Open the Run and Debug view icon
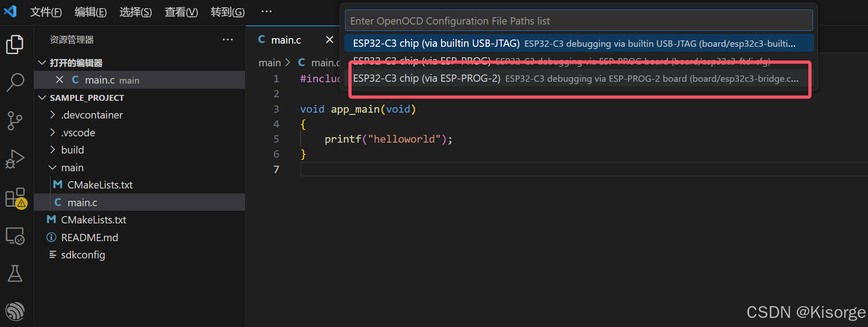The image size is (868, 327). [15, 159]
